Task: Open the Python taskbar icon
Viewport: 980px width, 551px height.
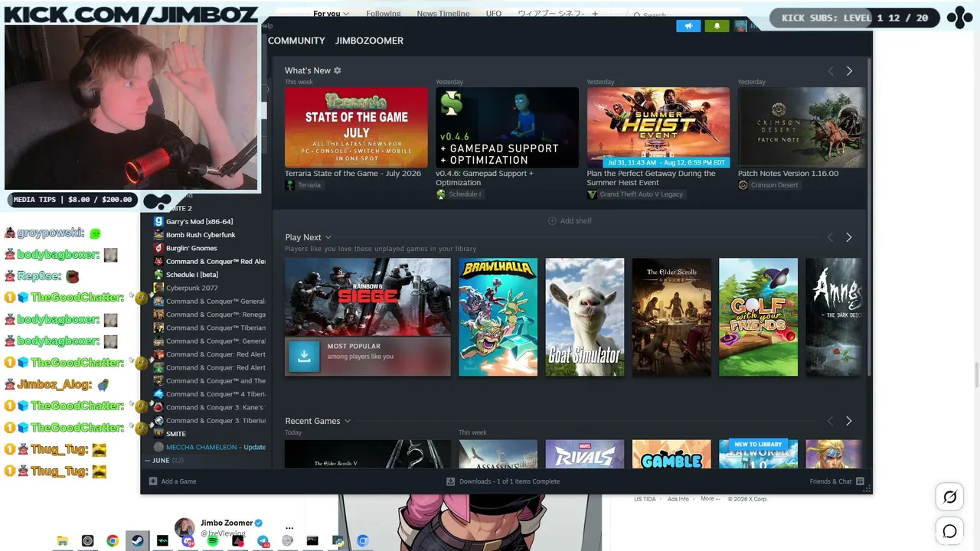Action: 338,541
